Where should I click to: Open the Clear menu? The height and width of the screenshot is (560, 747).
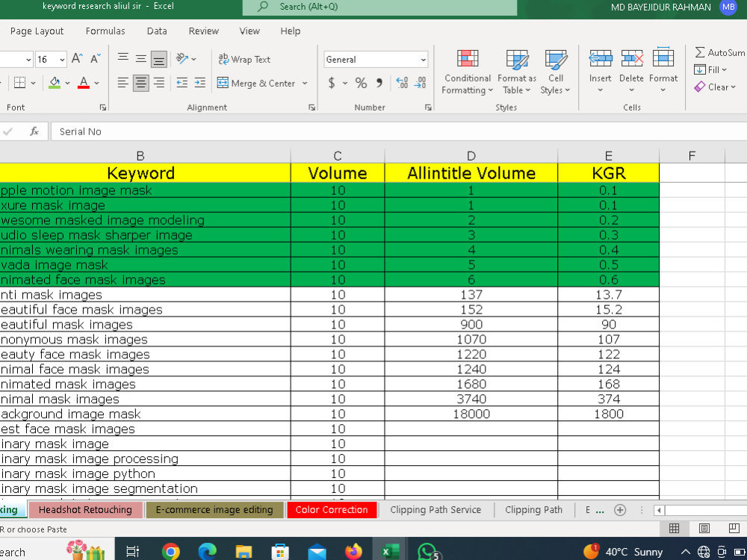click(715, 87)
